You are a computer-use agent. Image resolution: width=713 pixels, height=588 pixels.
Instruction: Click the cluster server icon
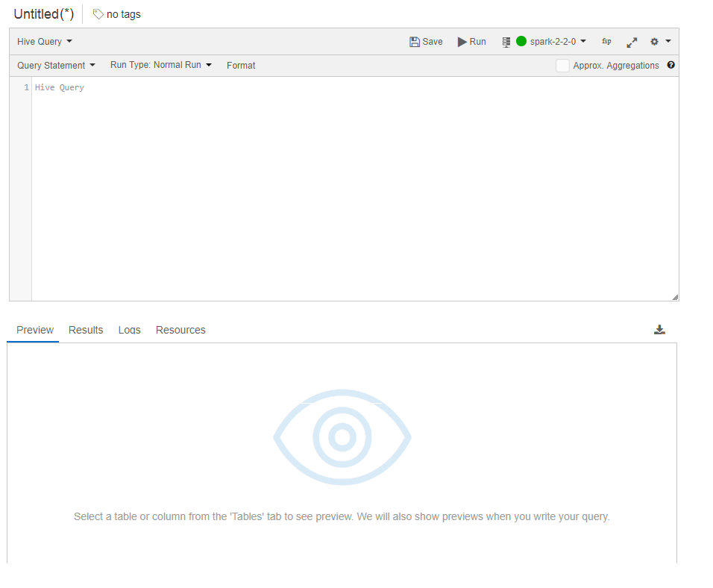[x=506, y=42]
